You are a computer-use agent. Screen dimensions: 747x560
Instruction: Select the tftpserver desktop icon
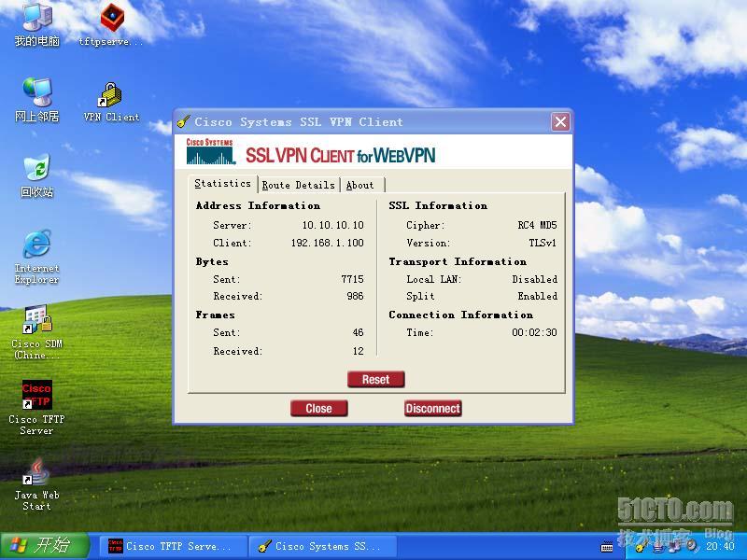(x=111, y=25)
